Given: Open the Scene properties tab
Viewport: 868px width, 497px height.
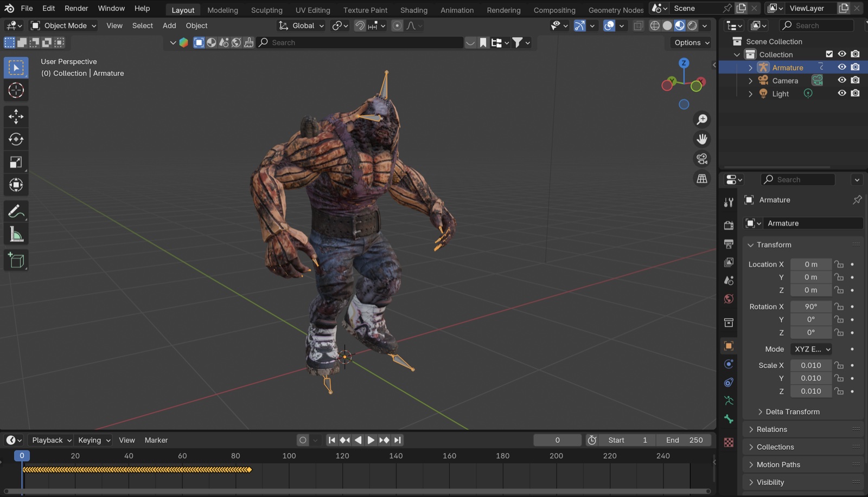Looking at the screenshot, I should (729, 280).
